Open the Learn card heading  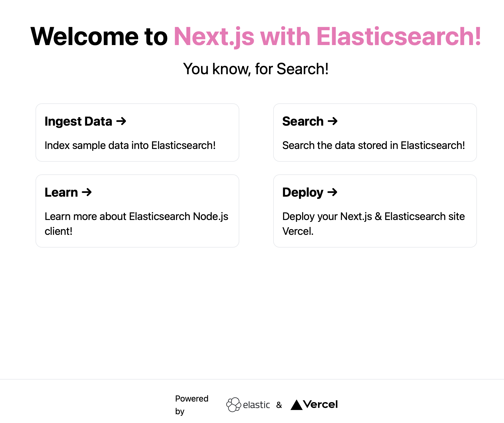(x=61, y=192)
